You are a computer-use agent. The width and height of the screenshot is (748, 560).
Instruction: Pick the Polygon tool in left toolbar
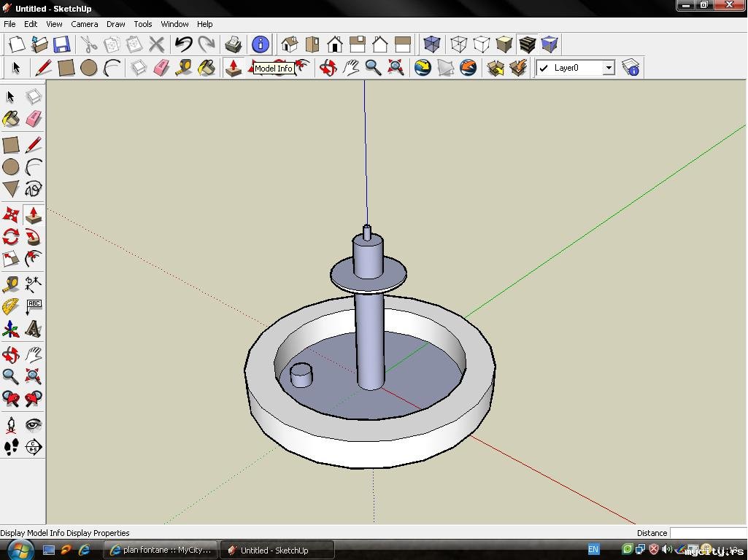click(11, 190)
